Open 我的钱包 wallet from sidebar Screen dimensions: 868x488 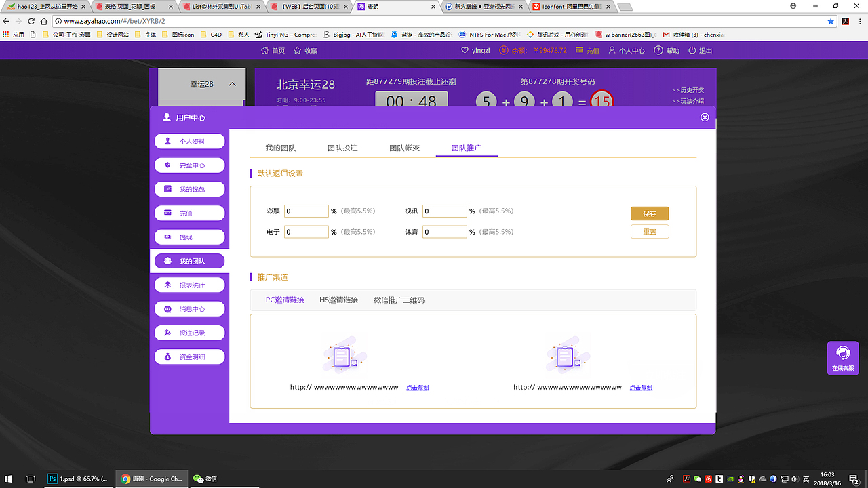tap(189, 188)
